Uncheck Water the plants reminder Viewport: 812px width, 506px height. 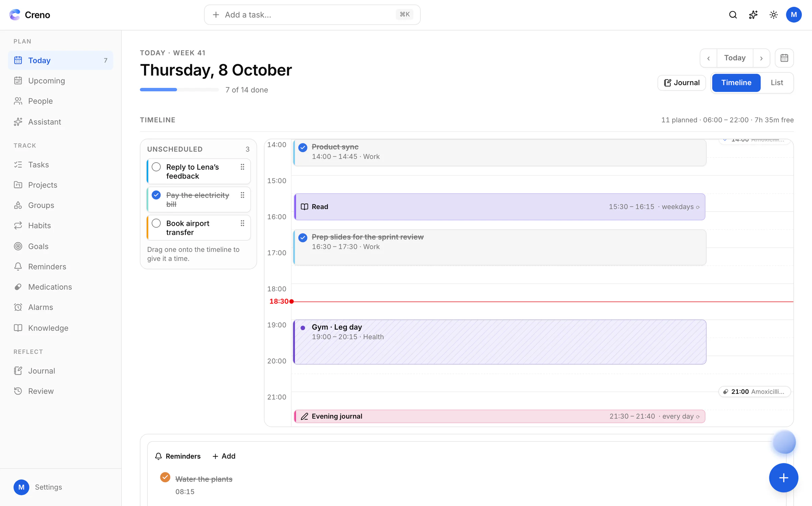click(x=165, y=477)
